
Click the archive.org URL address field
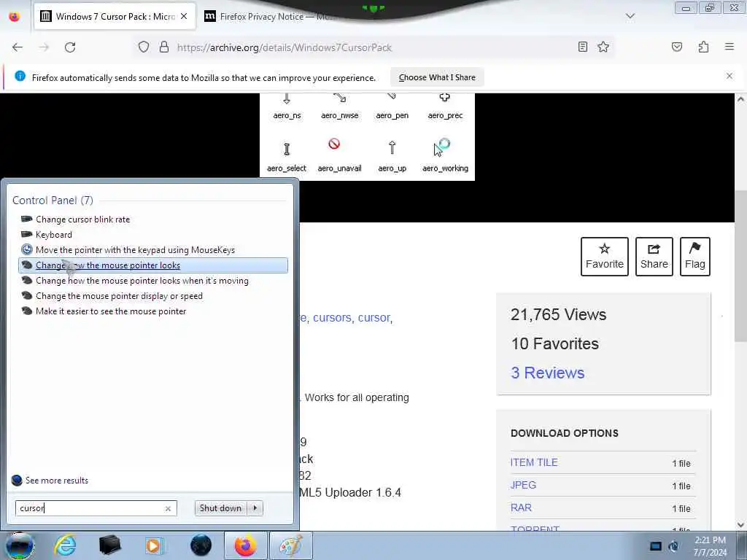coord(371,47)
